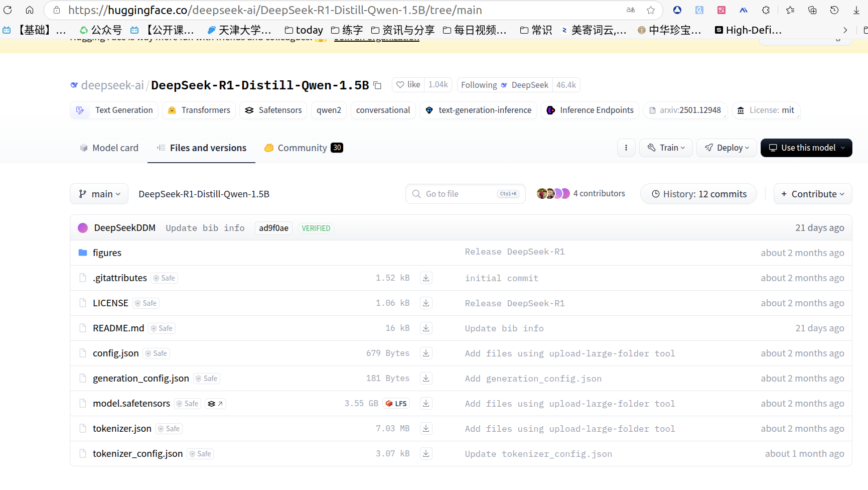This screenshot has width=868, height=490.
Task: Reload the page with the browser refresh icon
Action: coord(8,10)
